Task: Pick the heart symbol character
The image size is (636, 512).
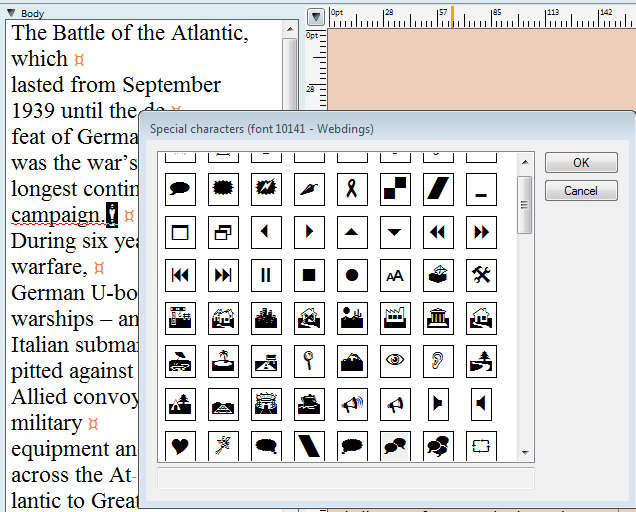Action: click(180, 446)
